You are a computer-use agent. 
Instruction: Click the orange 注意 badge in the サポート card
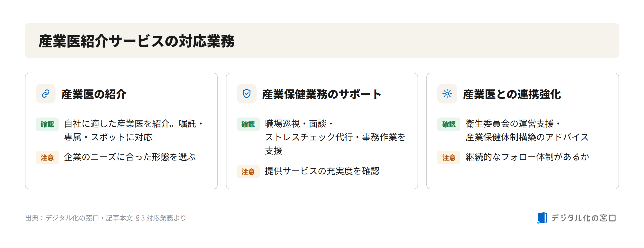[248, 172]
